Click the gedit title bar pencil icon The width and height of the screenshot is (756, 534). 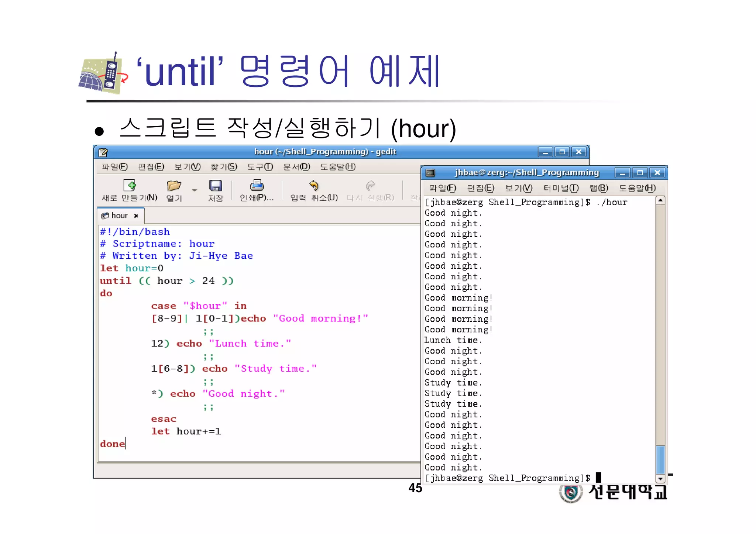103,152
